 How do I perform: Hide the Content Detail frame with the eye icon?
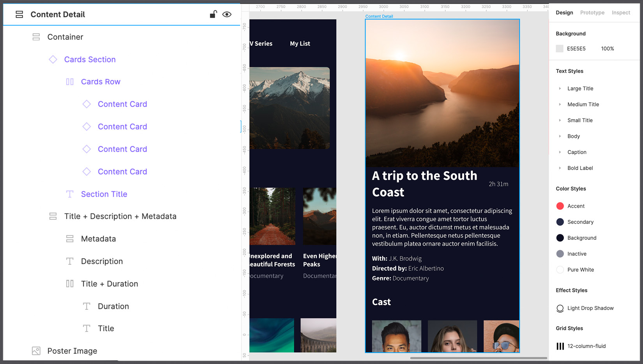pyautogui.click(x=227, y=14)
